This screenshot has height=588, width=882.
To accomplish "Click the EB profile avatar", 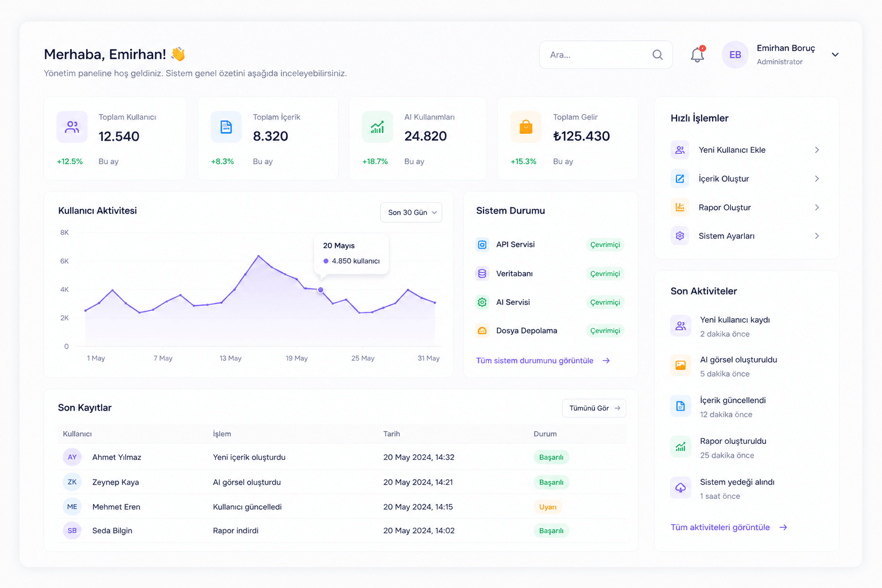I will click(x=735, y=55).
